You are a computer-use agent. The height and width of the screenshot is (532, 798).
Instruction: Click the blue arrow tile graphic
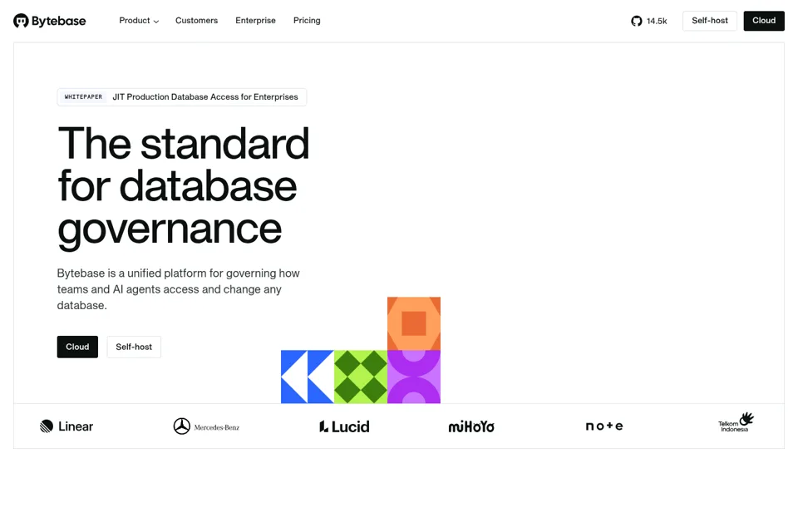click(x=308, y=377)
